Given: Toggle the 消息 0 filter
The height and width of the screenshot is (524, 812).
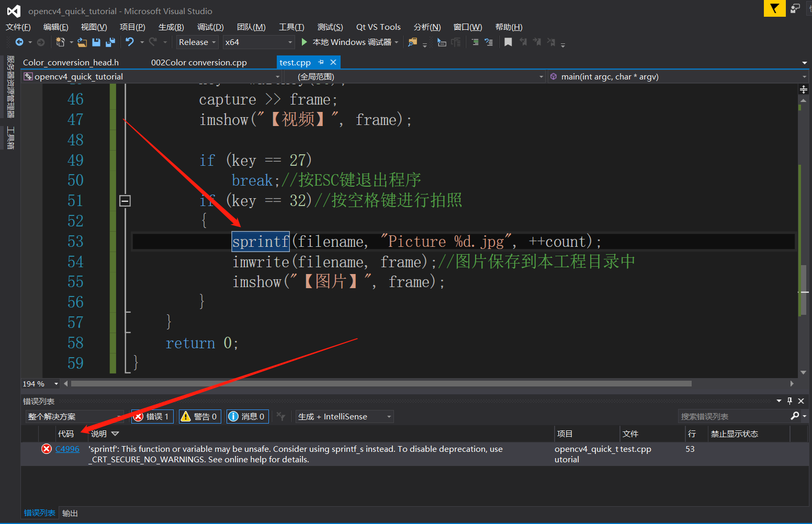Looking at the screenshot, I should (x=247, y=416).
